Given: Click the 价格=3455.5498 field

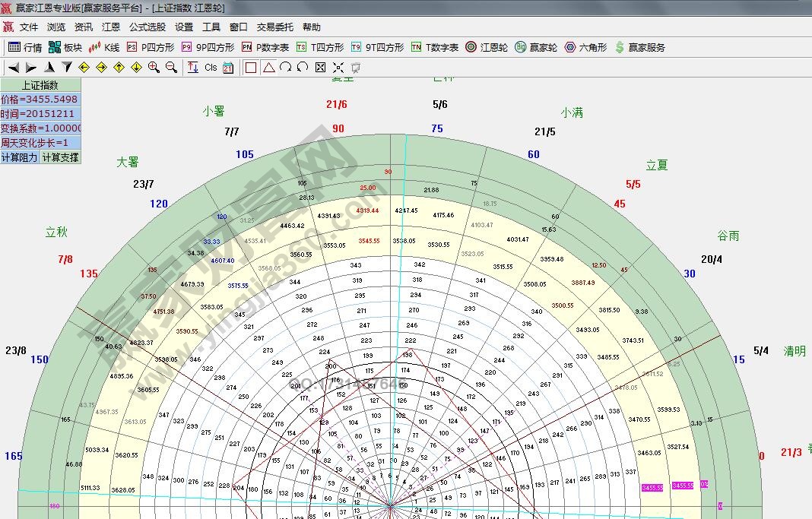Looking at the screenshot, I should [40, 100].
